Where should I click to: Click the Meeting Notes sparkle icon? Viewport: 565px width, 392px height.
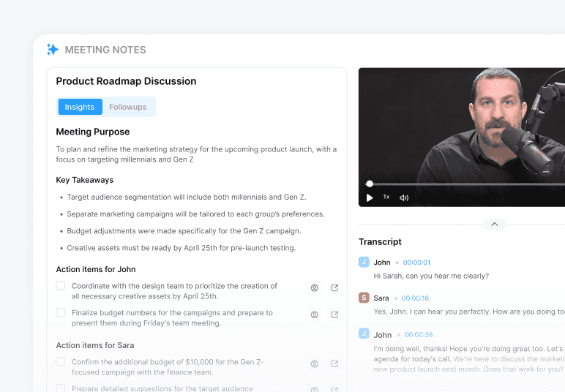click(x=52, y=49)
